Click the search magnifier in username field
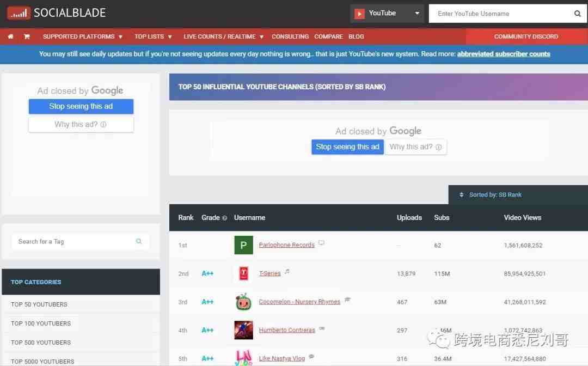Image resolution: width=588 pixels, height=366 pixels. pos(578,14)
